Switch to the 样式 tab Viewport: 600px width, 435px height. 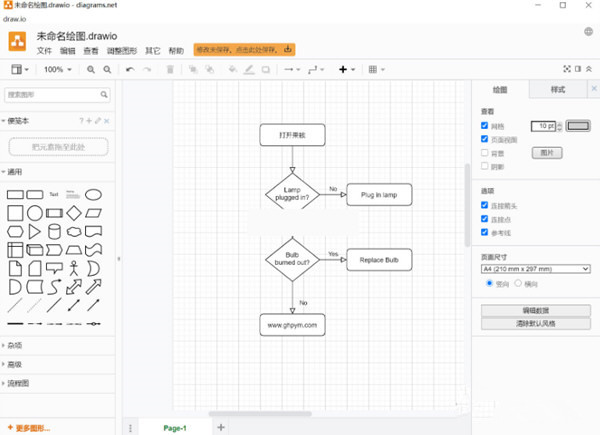(x=557, y=89)
